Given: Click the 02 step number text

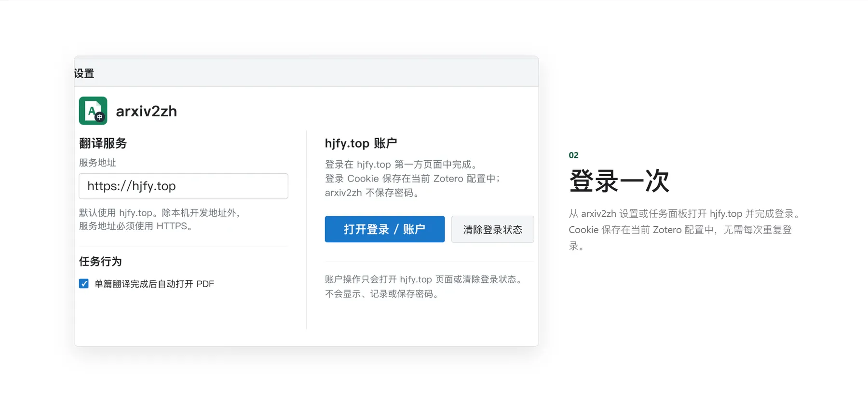Looking at the screenshot, I should coord(573,155).
